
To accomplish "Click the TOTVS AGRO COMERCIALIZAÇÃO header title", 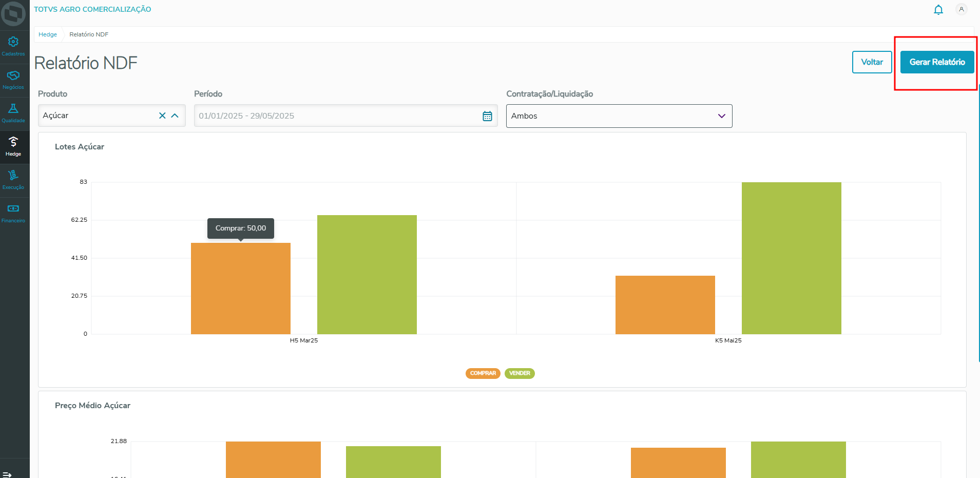I will [x=92, y=9].
